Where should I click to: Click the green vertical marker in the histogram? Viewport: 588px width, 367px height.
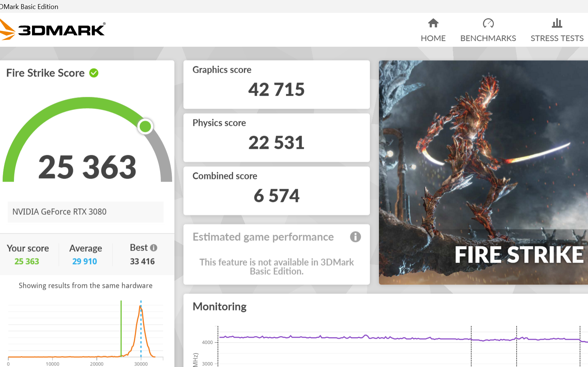click(121, 328)
